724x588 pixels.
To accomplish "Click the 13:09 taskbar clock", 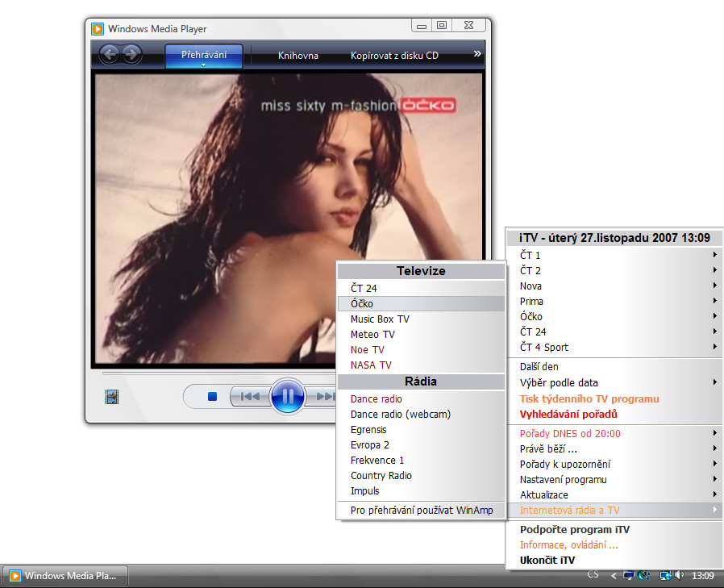I will [703, 576].
